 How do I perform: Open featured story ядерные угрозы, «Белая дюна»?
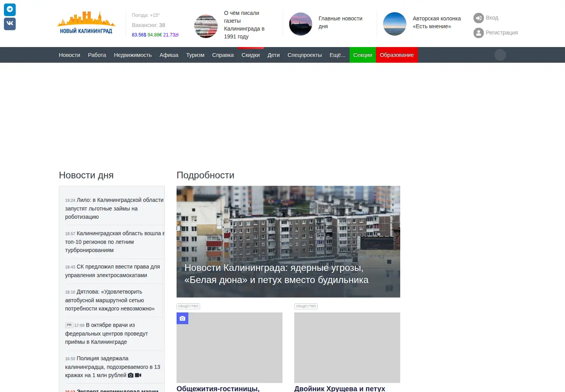pos(288,241)
